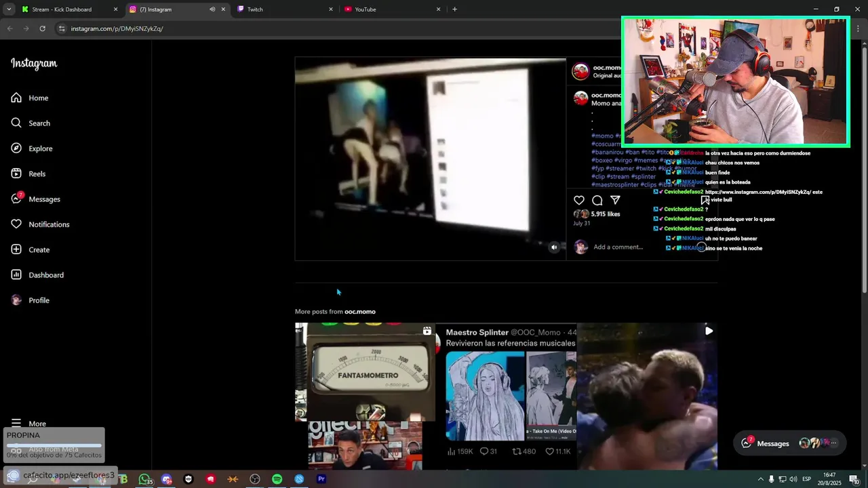Click the instagram.com address bar
Screen dimensions: 868x488
pos(339,28)
